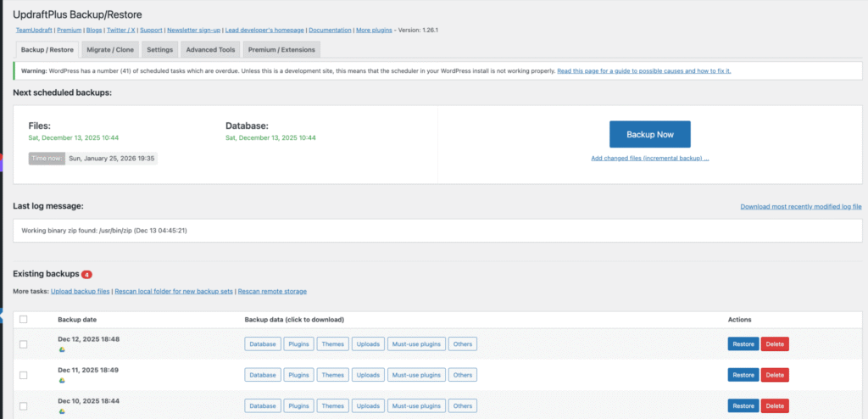Download Uploads from Dec 11 backup

(x=368, y=375)
